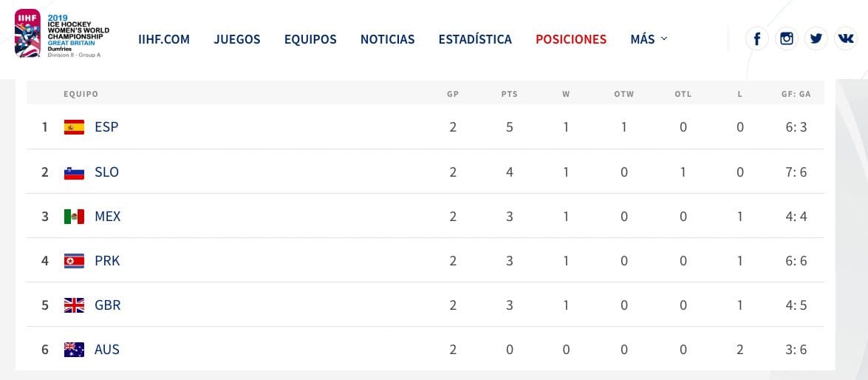Open the Twitter social icon
The height and width of the screenshot is (380, 868).
pos(816,38)
